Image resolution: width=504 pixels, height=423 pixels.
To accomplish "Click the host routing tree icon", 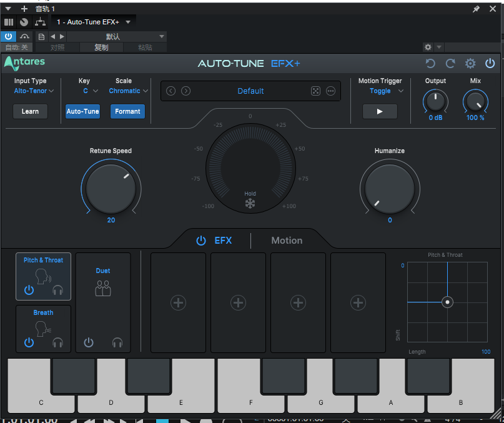I will (40, 21).
